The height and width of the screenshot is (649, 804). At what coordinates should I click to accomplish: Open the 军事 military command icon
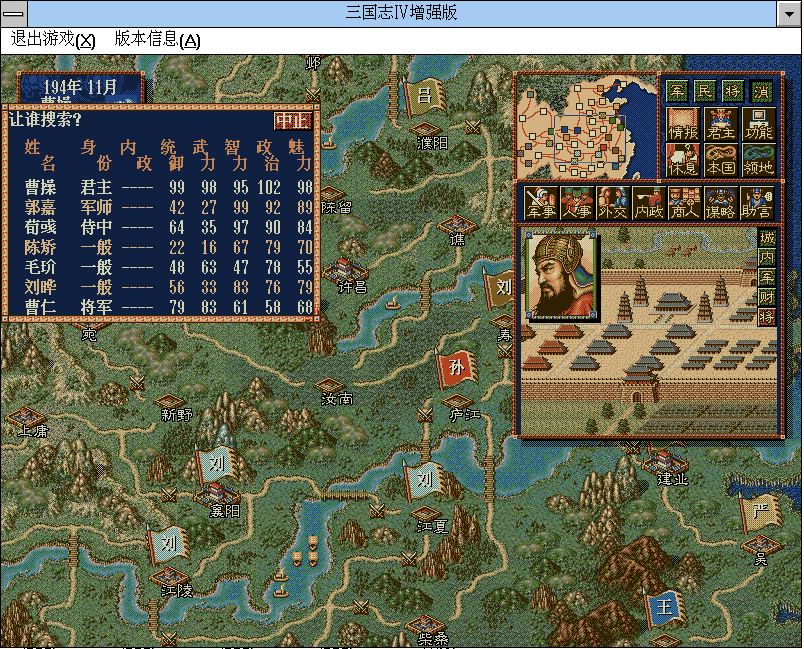tap(540, 202)
